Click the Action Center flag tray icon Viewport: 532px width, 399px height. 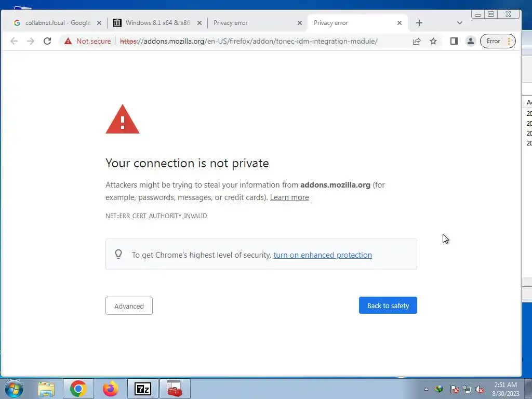point(454,389)
